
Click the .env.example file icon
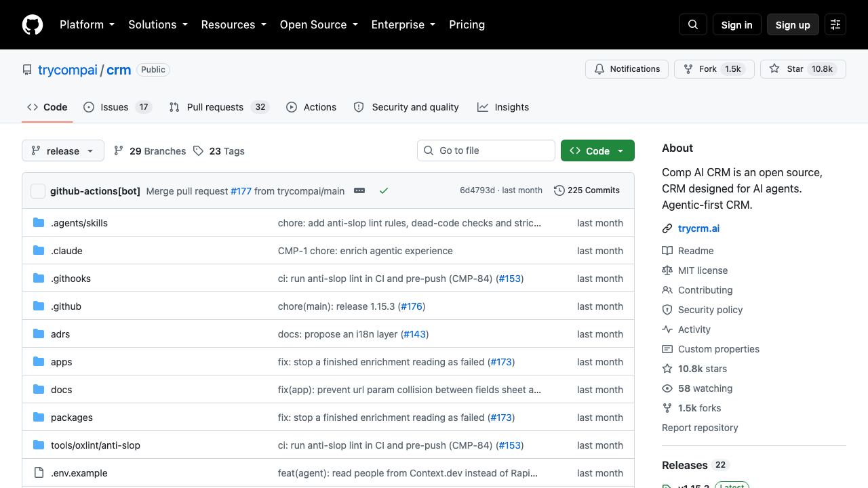[39, 473]
